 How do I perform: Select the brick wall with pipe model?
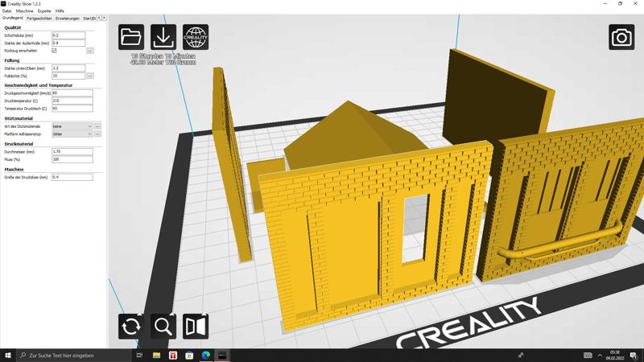click(563, 201)
